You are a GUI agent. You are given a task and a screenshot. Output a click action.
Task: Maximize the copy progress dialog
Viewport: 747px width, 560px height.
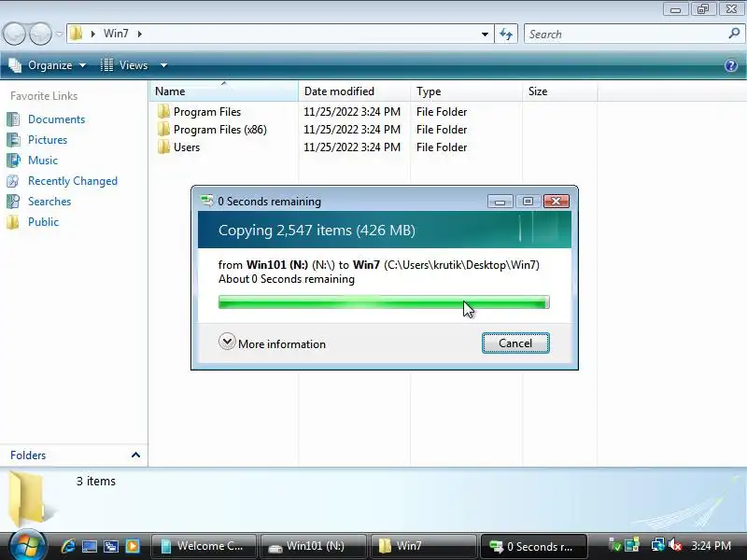coord(528,202)
